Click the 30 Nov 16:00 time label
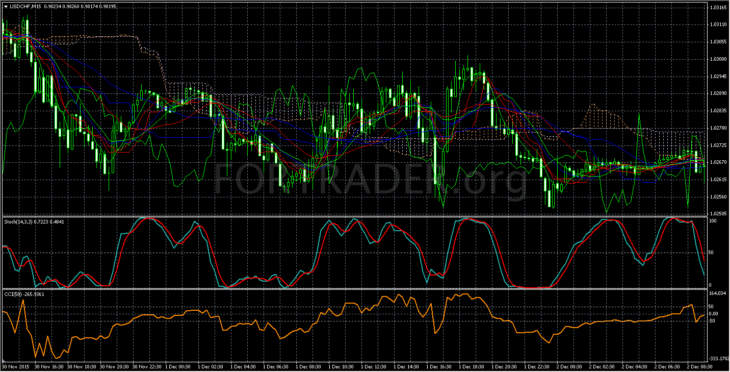The image size is (730, 372). click(49, 367)
